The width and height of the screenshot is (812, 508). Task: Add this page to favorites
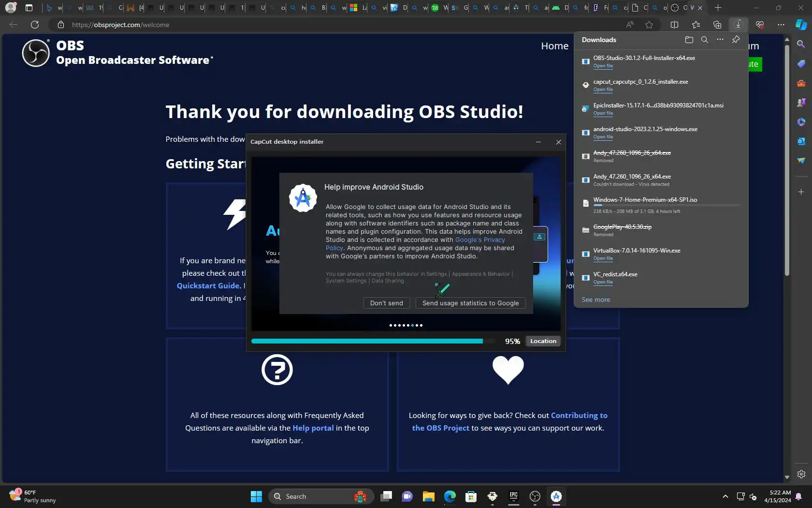pos(649,25)
